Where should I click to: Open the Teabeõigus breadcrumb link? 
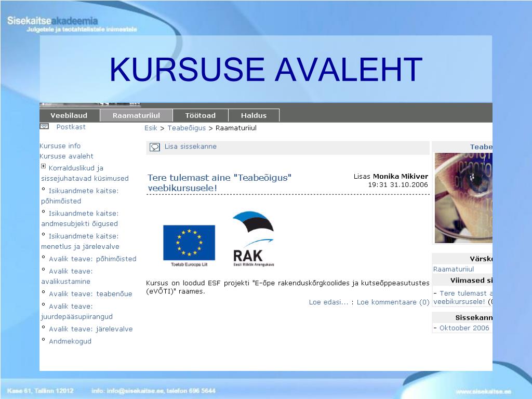(187, 128)
